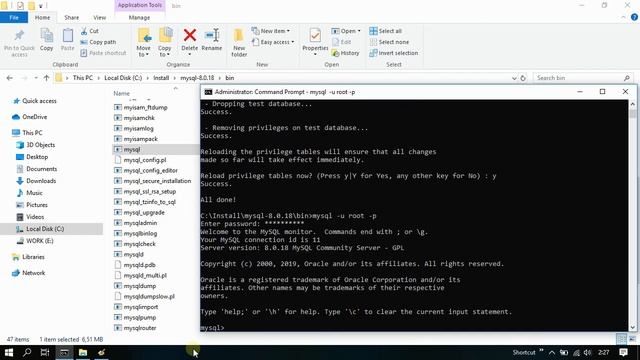Open 3D Objects in sidebar
Viewport: 640px width, 360px height.
[x=40, y=145]
